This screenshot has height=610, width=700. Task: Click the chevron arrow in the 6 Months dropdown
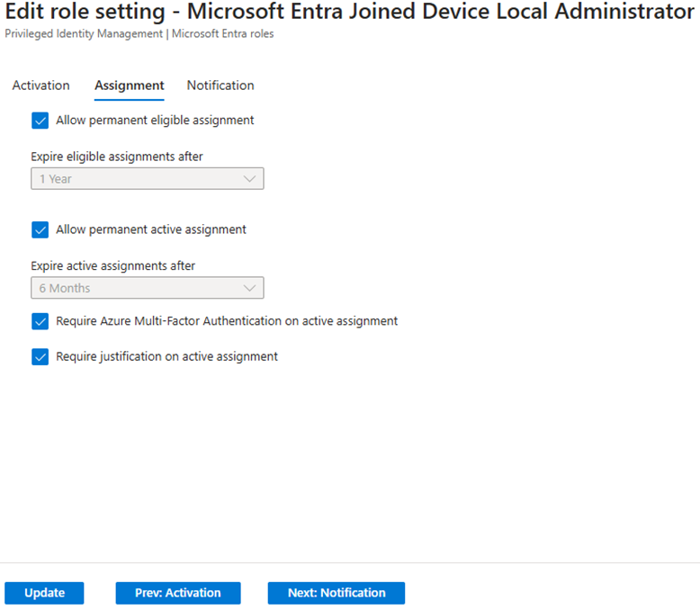point(250,289)
